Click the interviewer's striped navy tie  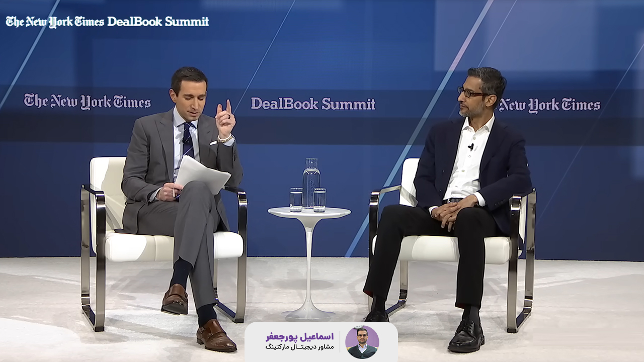(188, 139)
